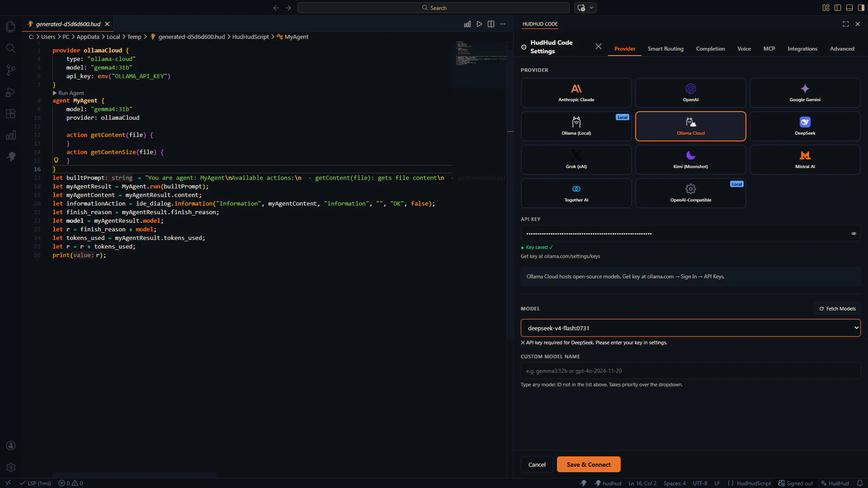
Task: Select the Ollama Cloud provider card
Action: 690,127
